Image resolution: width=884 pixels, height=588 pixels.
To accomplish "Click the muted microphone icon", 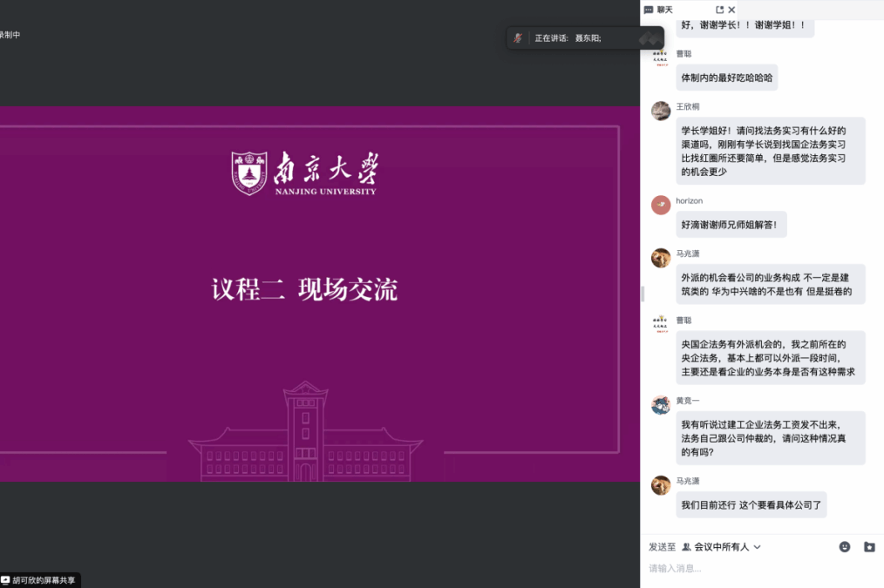I will [x=518, y=37].
